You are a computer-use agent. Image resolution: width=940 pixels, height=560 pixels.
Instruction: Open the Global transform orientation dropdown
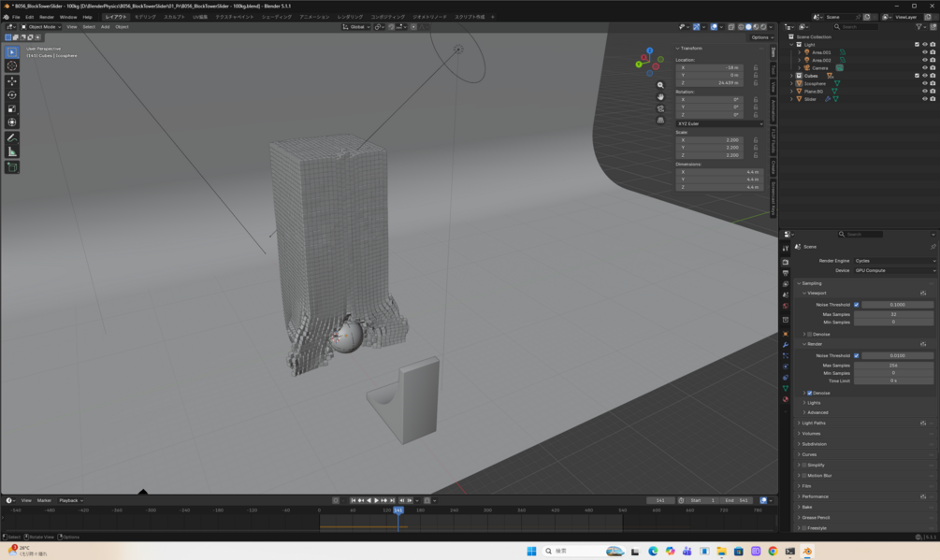coord(356,27)
